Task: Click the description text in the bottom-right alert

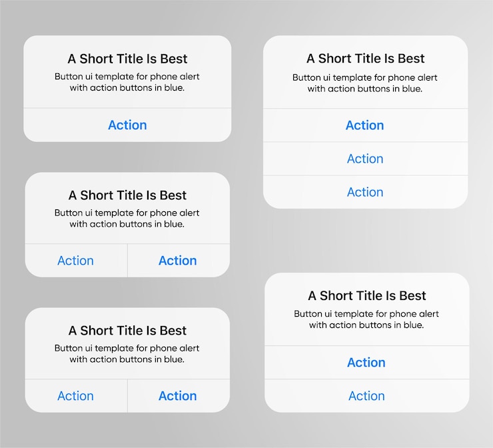Action: pyautogui.click(x=366, y=319)
